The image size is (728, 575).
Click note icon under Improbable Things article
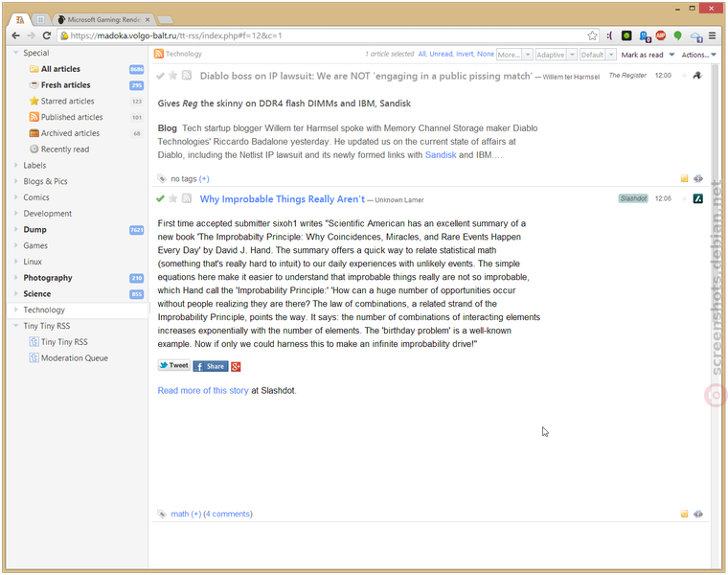[x=684, y=514]
